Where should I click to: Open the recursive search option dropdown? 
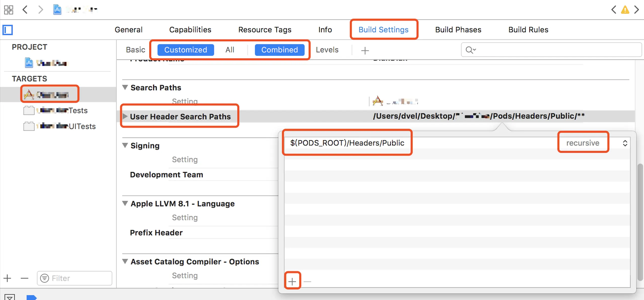point(625,143)
